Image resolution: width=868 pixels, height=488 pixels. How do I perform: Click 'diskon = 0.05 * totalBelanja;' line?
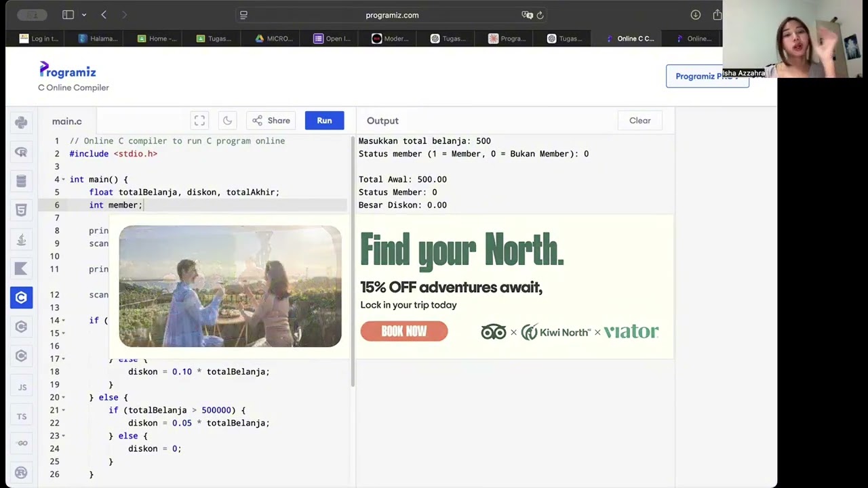199,423
